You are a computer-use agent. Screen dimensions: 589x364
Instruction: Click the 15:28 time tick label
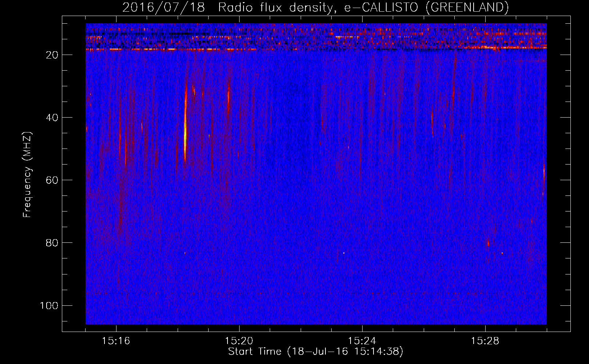[x=485, y=341]
